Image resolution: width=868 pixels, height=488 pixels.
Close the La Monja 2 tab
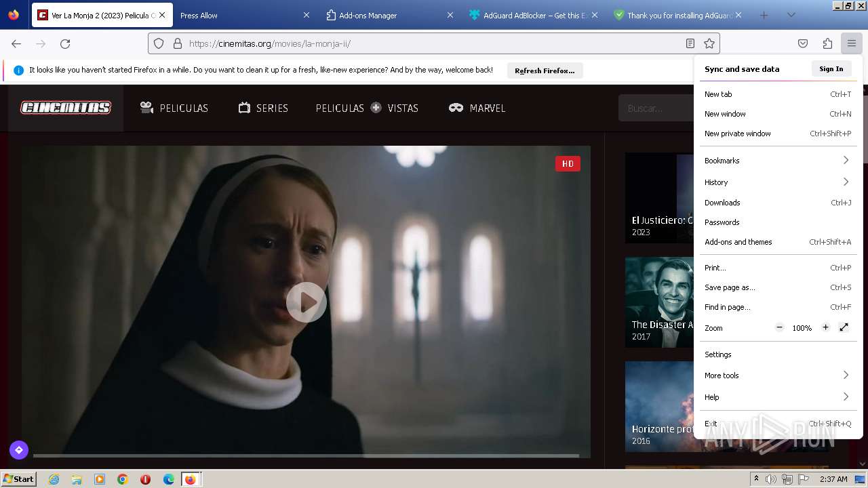coord(162,15)
